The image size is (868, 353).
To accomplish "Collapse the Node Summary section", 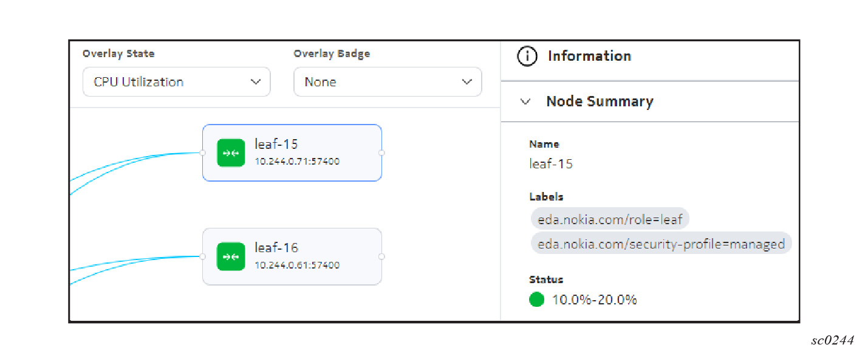I will tap(525, 101).
